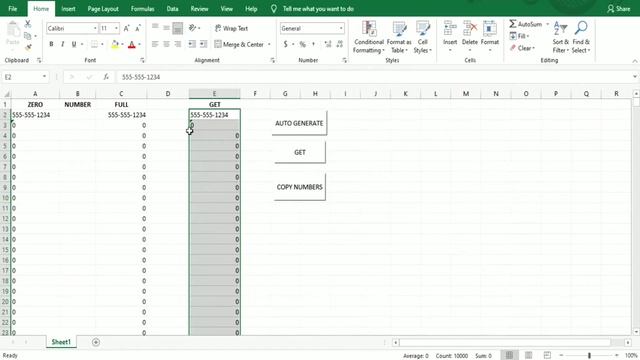The image size is (640, 360).
Task: Switch to the Insert tab
Action: (68, 9)
